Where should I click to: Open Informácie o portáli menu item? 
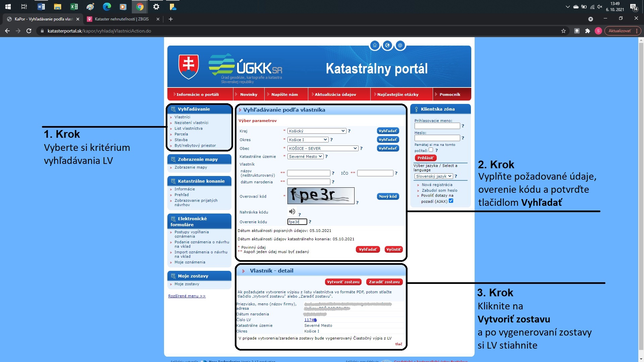pyautogui.click(x=198, y=95)
